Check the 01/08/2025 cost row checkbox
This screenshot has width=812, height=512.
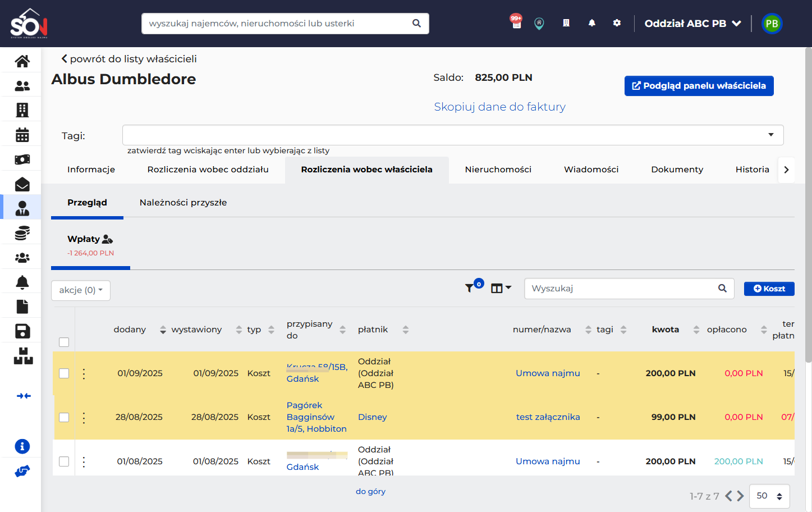pos(64,461)
